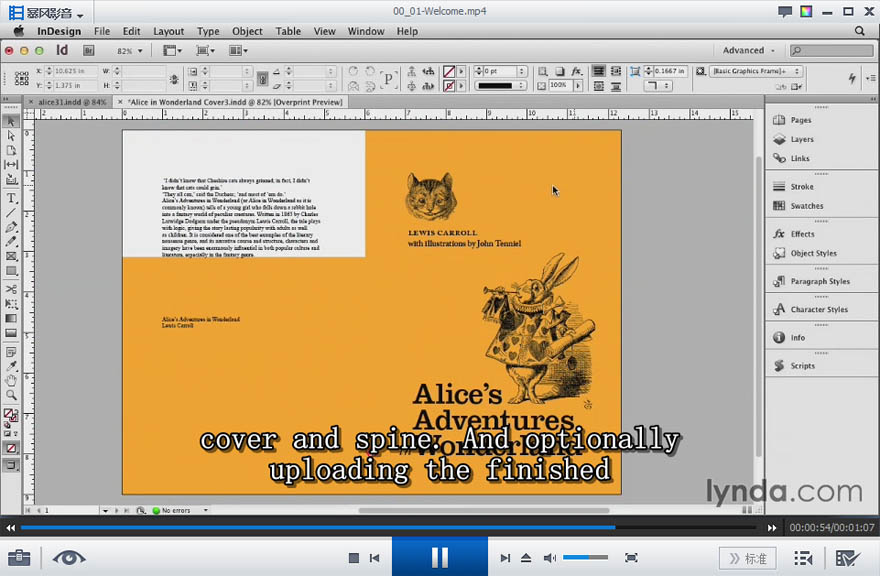
Task: Select the Pen tool
Action: tap(11, 227)
